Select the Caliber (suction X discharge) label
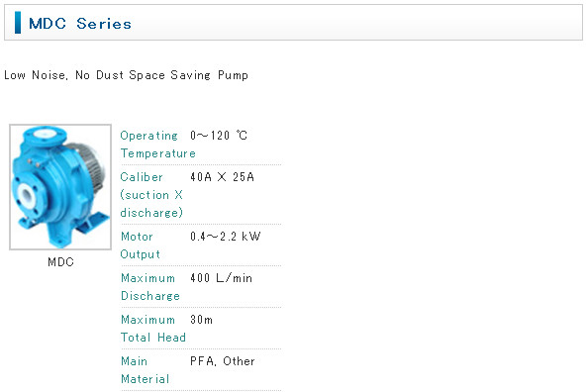Screen dimensions: 587x392 point(151,195)
